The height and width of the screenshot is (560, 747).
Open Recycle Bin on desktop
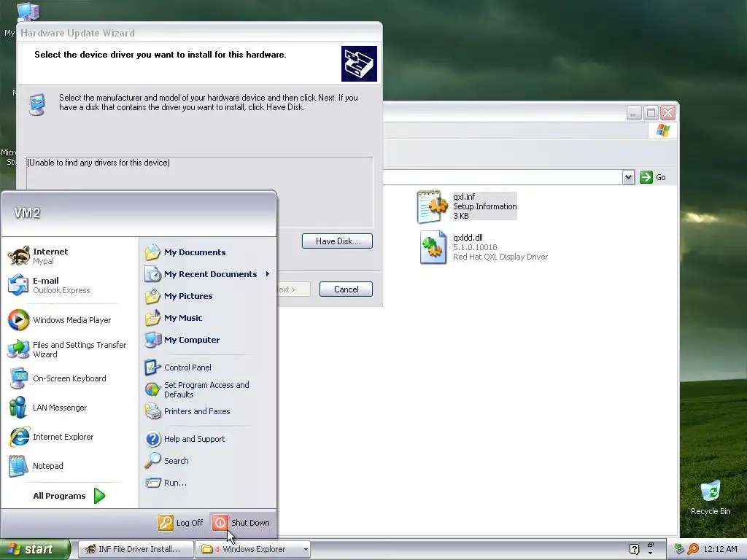point(711,498)
